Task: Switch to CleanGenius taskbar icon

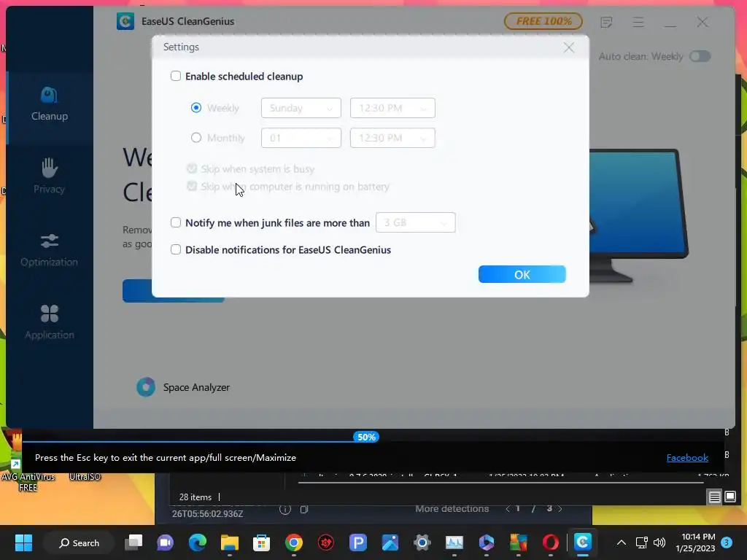Action: (x=583, y=542)
